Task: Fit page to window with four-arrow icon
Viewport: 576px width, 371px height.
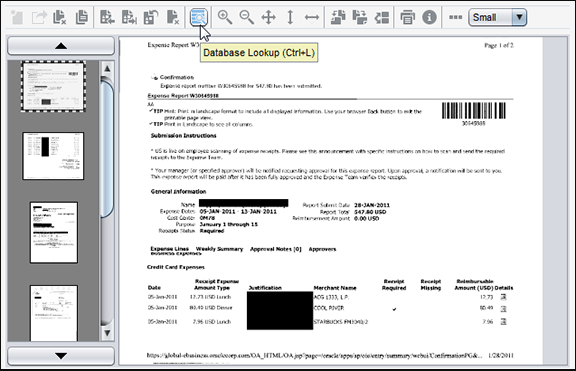Action: [268, 17]
